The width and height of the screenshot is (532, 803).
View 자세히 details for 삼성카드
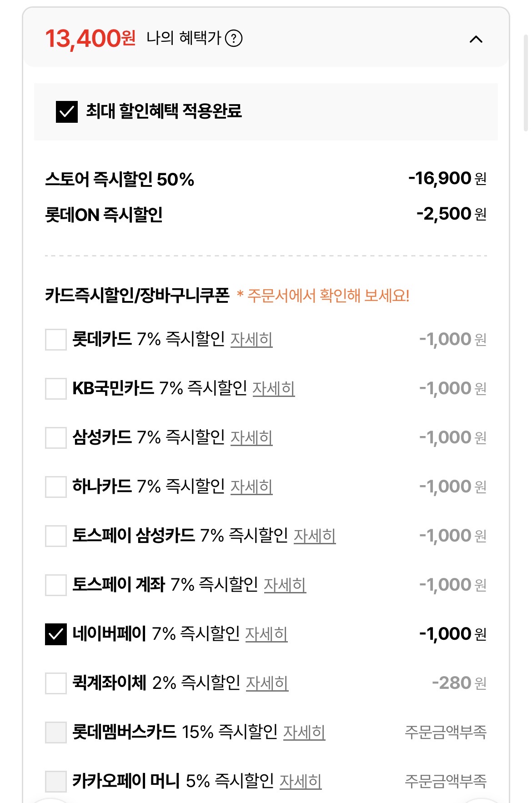251,437
